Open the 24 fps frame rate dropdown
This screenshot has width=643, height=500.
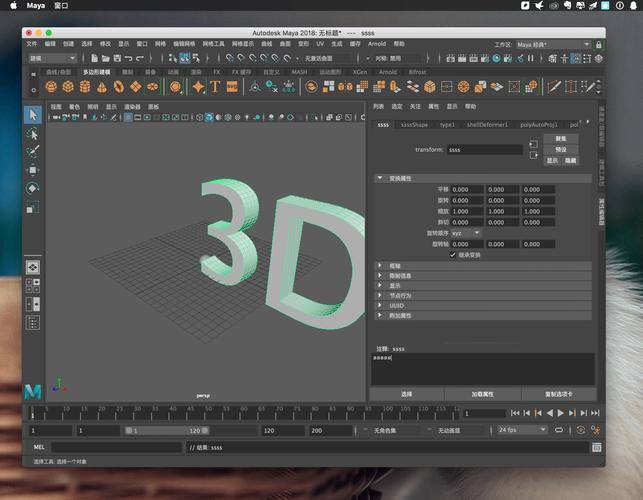(x=521, y=430)
